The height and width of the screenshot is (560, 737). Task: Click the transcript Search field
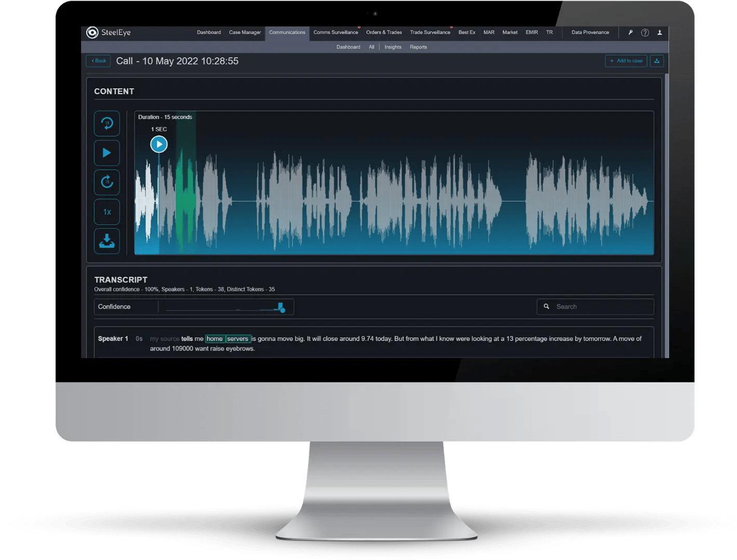(x=595, y=307)
